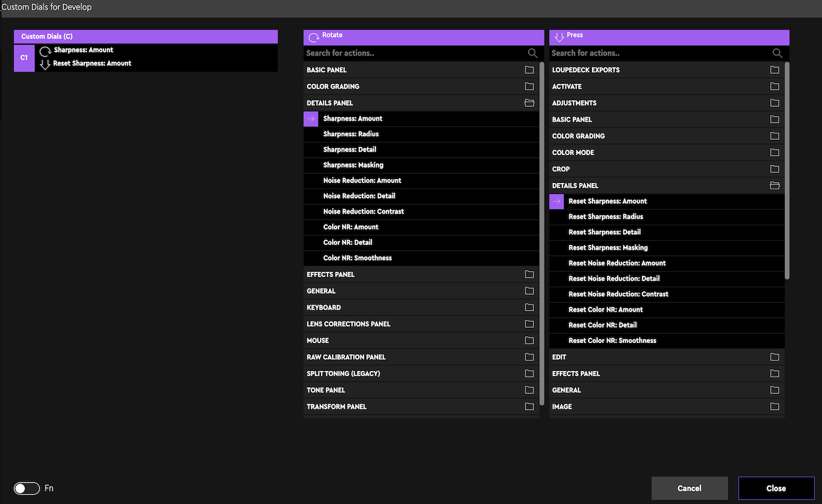Image resolution: width=822 pixels, height=504 pixels.
Task: Focus the Rotate search for actions field
Action: click(x=424, y=53)
